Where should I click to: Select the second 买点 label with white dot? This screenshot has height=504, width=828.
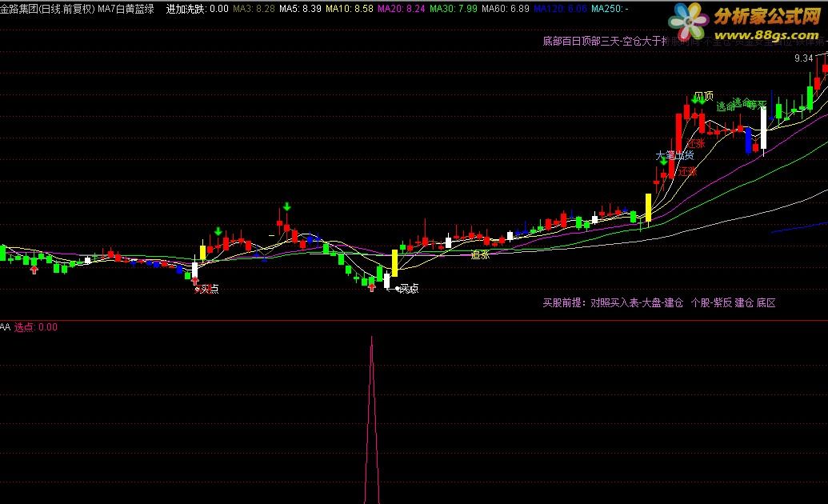pyautogui.click(x=407, y=289)
